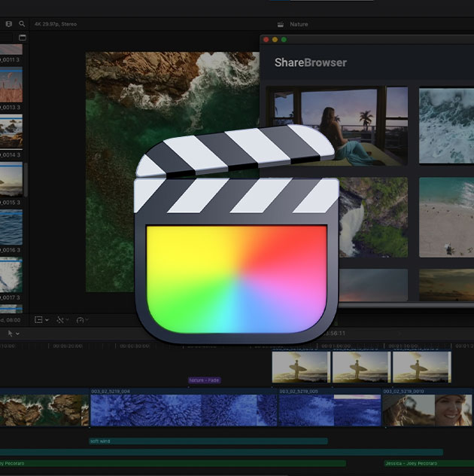Click the browser panel vertical scrollbar
Image resolution: width=474 pixels, height=476 pixels.
[x=26, y=180]
